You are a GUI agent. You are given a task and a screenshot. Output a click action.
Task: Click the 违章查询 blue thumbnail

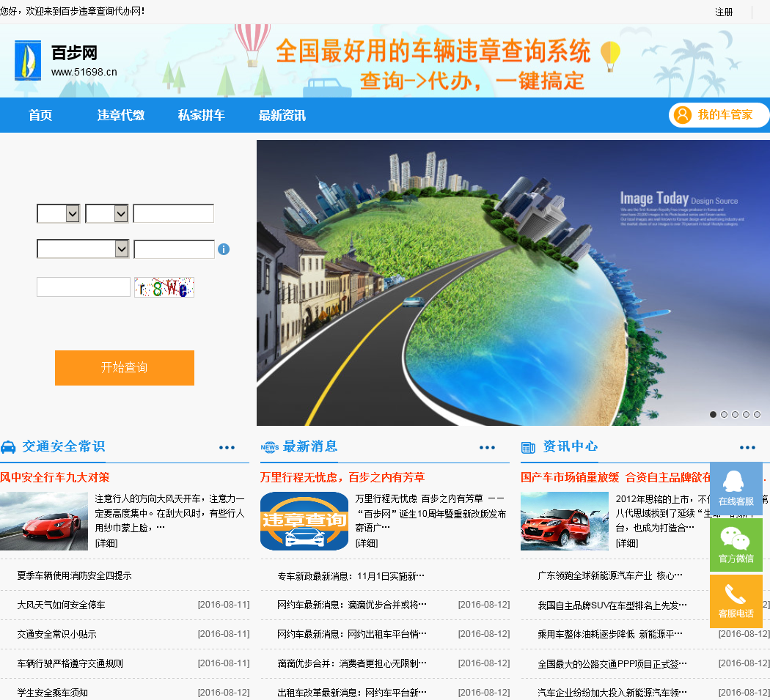coord(304,521)
